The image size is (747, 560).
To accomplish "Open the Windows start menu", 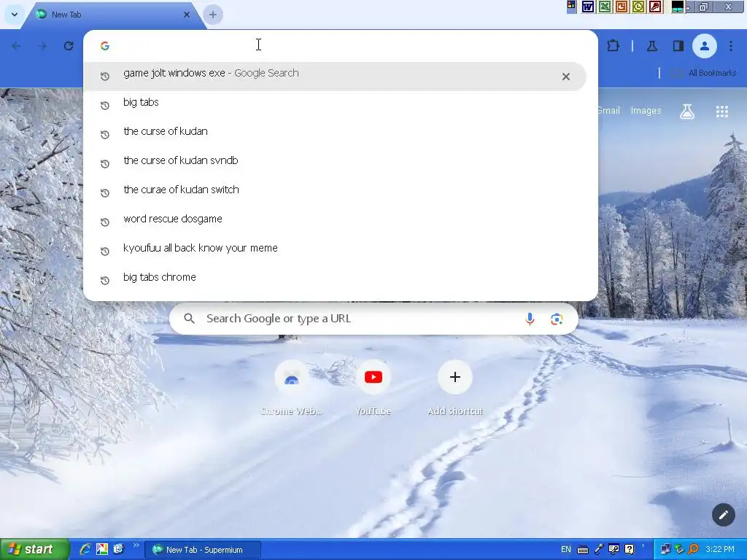I will [x=35, y=550].
